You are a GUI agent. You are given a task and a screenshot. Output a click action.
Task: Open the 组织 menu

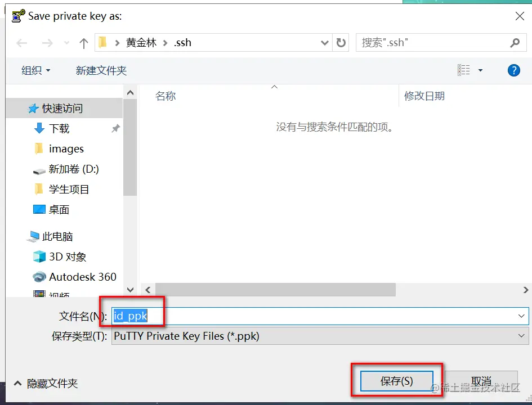coord(36,70)
